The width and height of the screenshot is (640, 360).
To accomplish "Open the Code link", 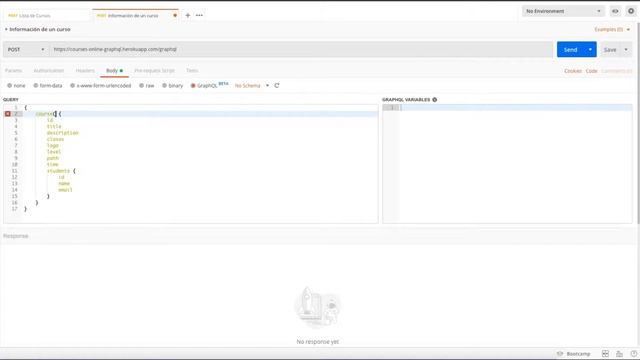I will pyautogui.click(x=591, y=71).
